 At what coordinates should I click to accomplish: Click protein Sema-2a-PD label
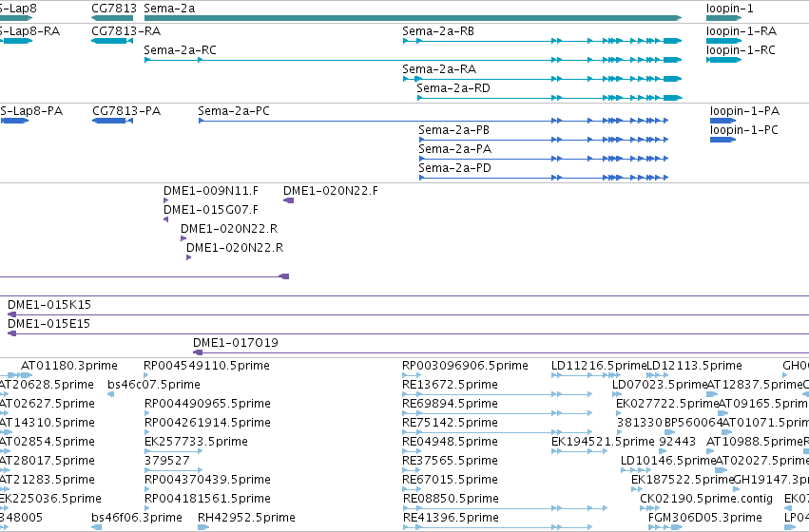pos(454,168)
